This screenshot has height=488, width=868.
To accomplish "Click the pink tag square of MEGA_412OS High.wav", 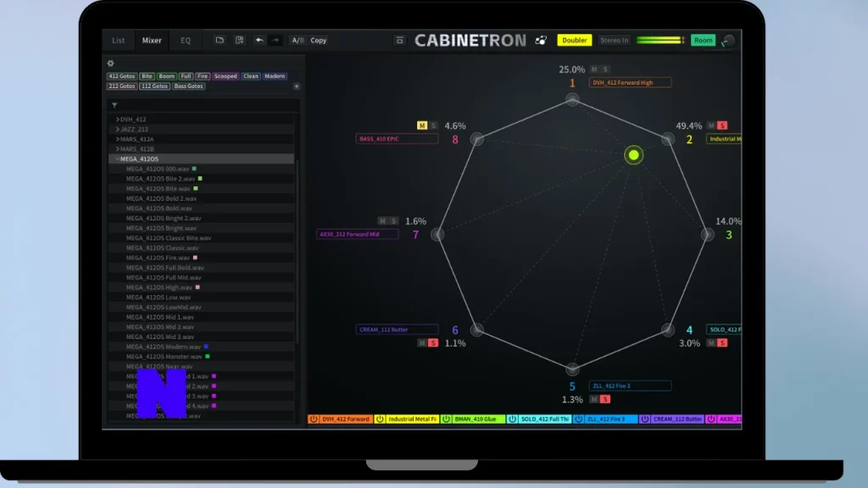I will click(x=198, y=288).
